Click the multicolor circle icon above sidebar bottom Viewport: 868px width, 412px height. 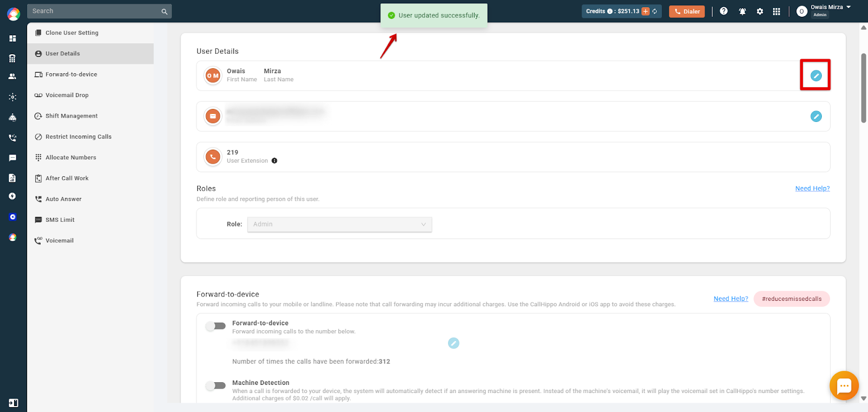(12, 237)
